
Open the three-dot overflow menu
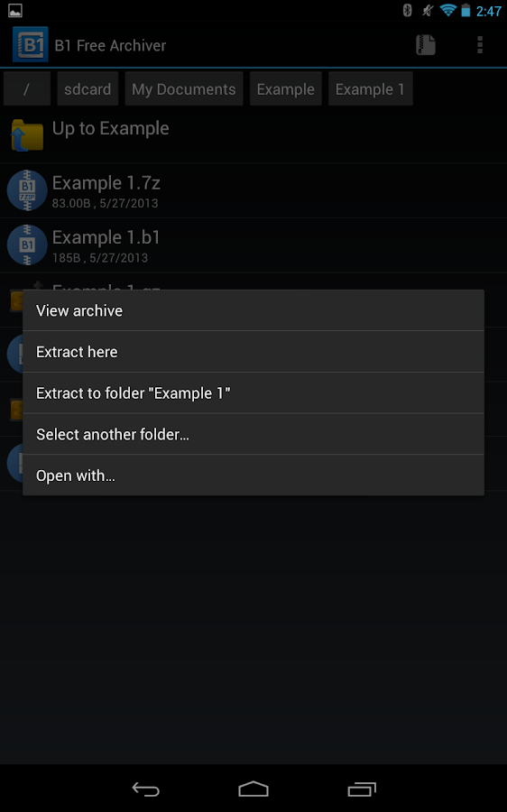pos(480,45)
